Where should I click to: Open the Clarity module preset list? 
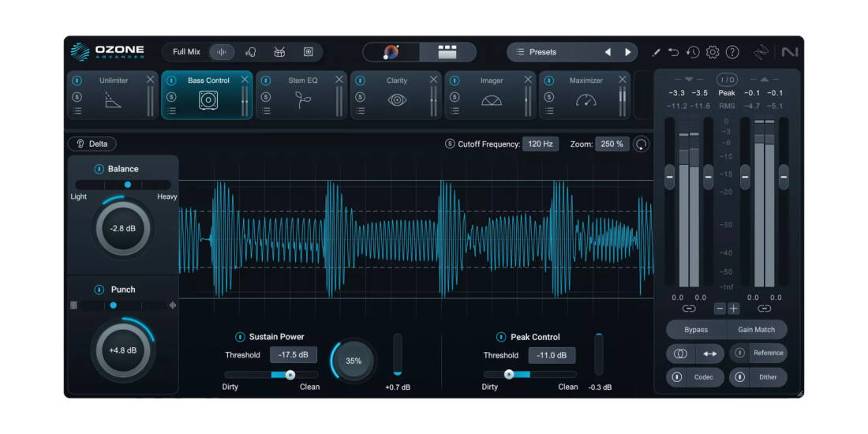[361, 110]
